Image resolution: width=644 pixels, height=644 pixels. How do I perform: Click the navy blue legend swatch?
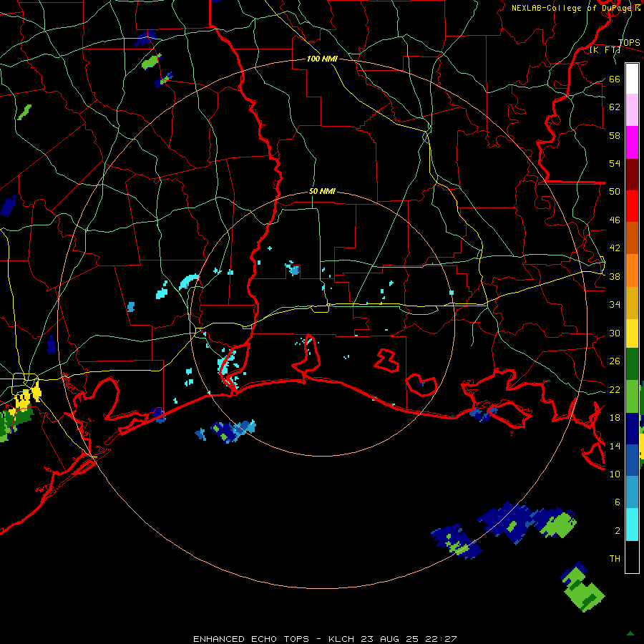coord(632,429)
